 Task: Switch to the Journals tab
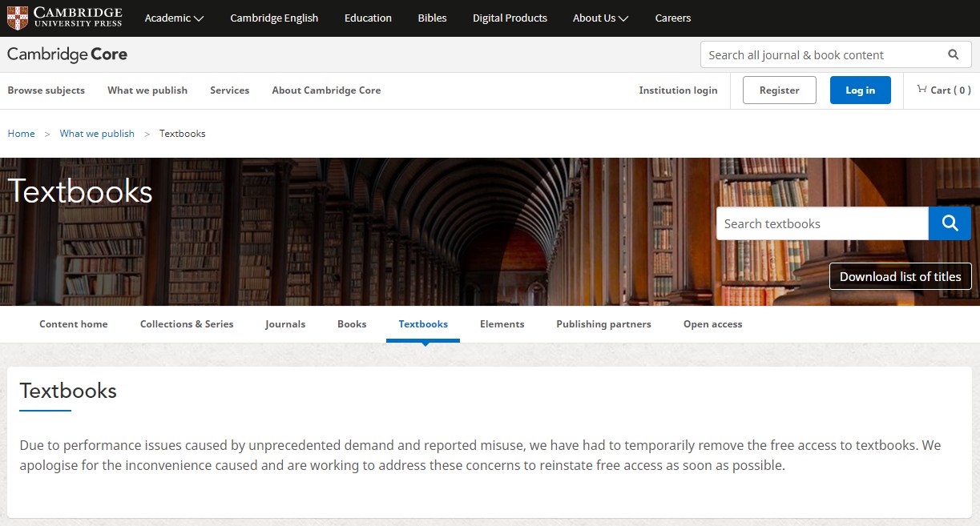click(x=285, y=324)
